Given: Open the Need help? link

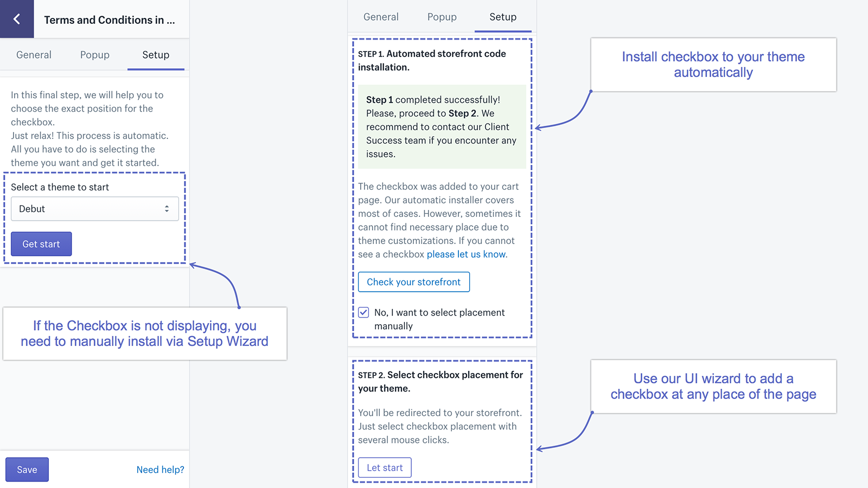Looking at the screenshot, I should [160, 470].
